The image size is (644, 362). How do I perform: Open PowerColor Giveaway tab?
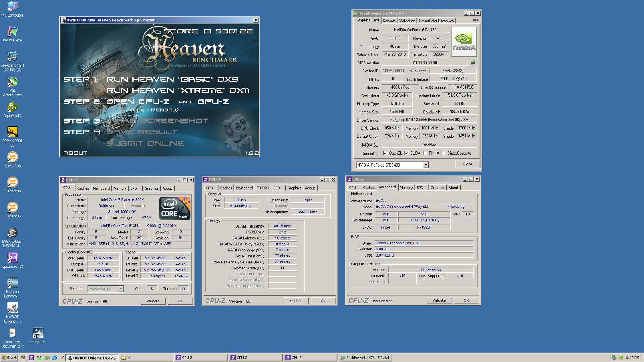click(436, 21)
